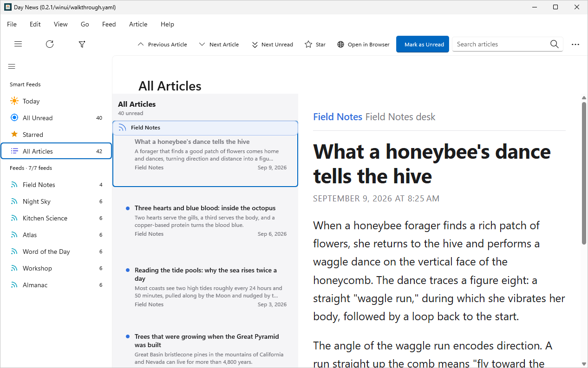Click the 'Sep 6, 2026' date in list
Viewport: 588px width, 368px height.
click(272, 234)
